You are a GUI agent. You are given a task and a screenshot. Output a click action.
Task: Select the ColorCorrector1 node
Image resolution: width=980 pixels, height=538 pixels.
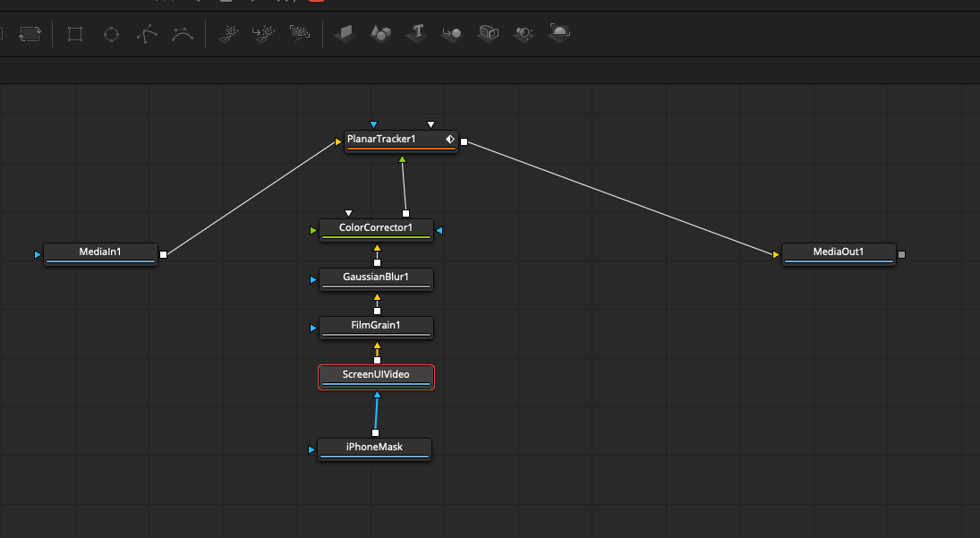coord(376,228)
